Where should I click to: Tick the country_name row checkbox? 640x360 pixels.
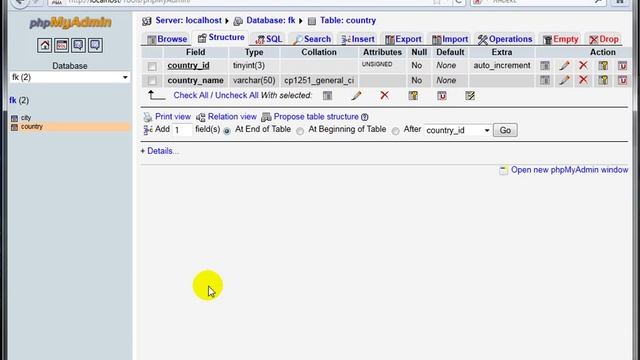pos(152,81)
